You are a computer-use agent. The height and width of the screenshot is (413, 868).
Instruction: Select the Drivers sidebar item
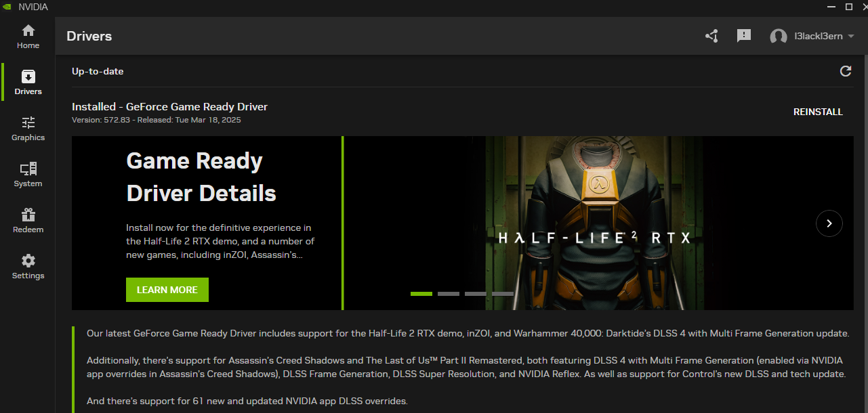point(28,83)
